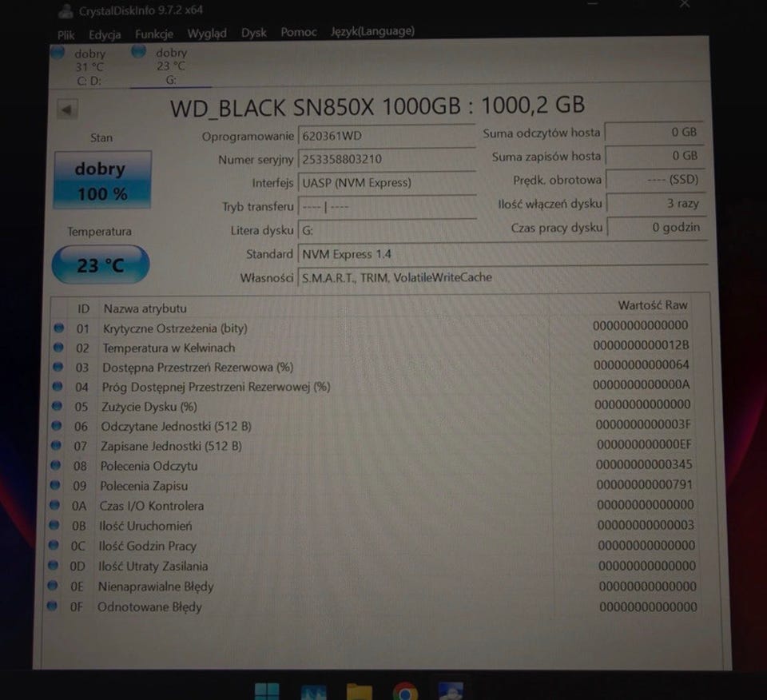The width and height of the screenshot is (767, 700).
Task: Select the Zapisane Jednostki (512 B) row
Action: click(x=374, y=446)
